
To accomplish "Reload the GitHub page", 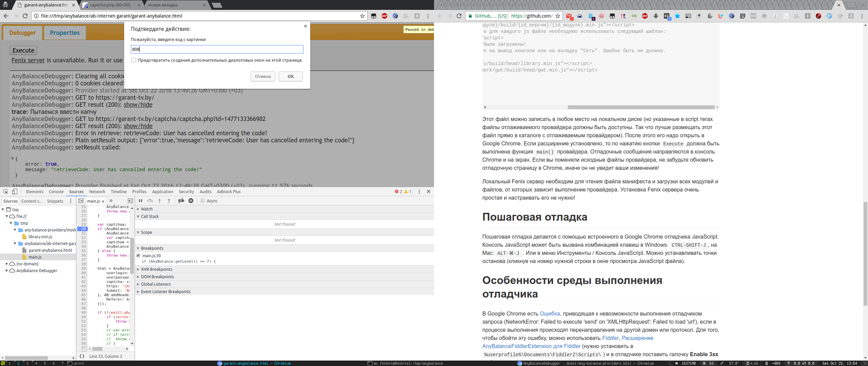I will click(x=459, y=16).
